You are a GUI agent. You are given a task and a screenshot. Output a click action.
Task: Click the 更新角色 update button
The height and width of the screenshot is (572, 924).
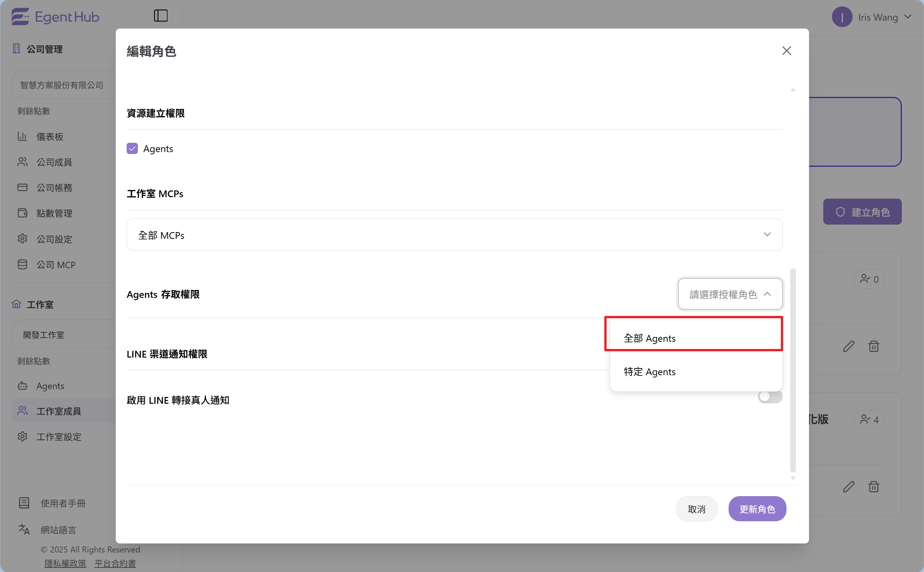(x=757, y=509)
